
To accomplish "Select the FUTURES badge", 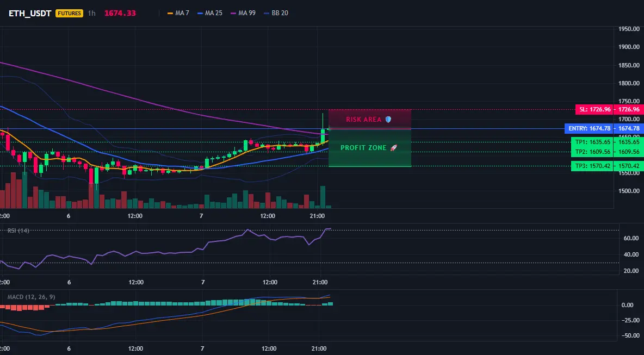I will [x=70, y=13].
